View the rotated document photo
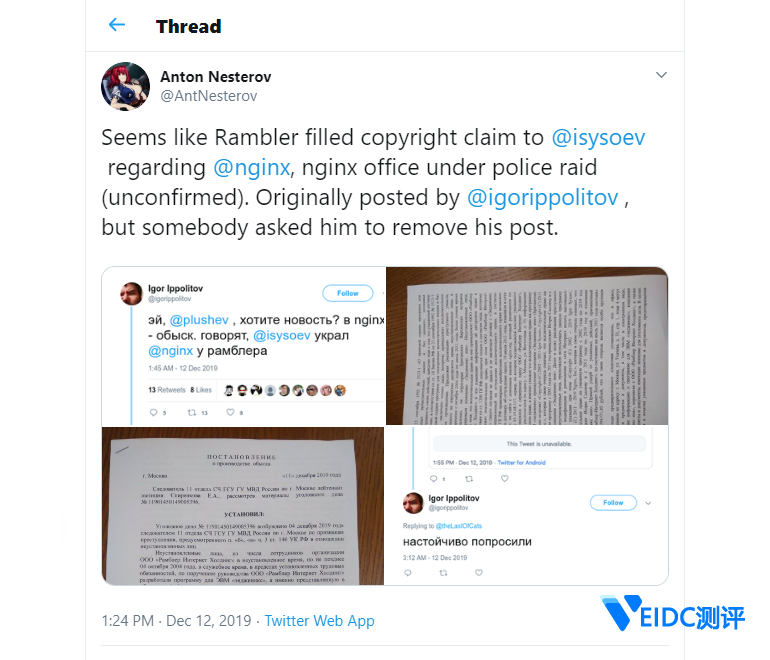770x660 pixels. [527, 346]
